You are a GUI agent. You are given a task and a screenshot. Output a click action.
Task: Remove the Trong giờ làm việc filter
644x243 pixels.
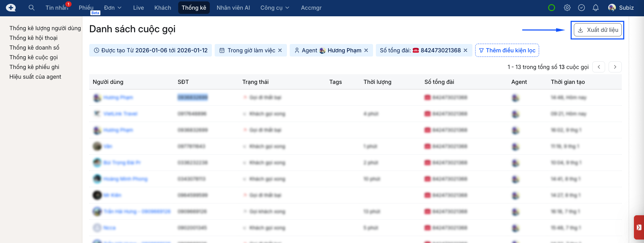pyautogui.click(x=280, y=50)
